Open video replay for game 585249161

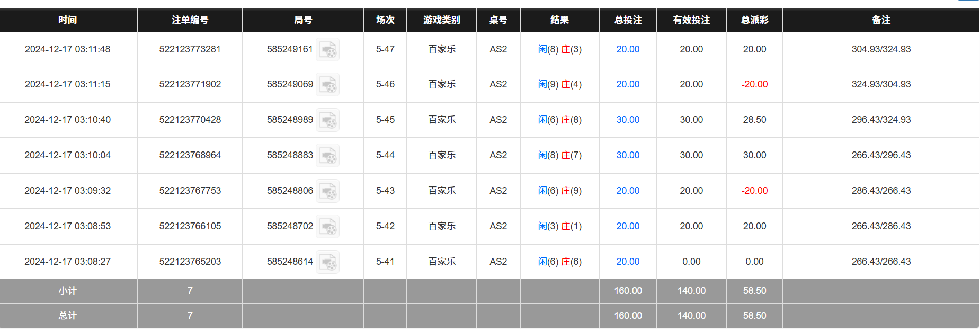click(327, 49)
